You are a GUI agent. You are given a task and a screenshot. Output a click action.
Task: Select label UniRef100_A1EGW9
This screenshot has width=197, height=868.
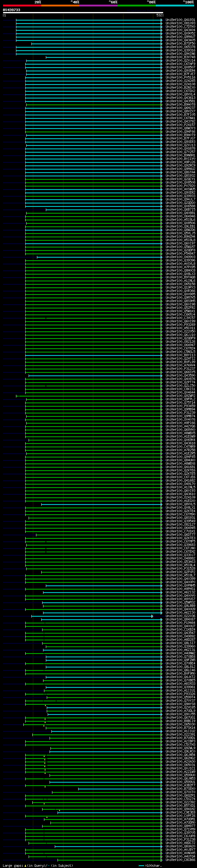pyautogui.click(x=180, y=437)
